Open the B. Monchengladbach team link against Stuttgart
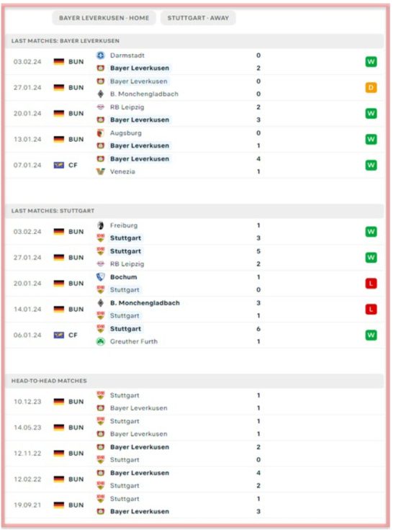This screenshot has height=532, width=396. (x=145, y=303)
